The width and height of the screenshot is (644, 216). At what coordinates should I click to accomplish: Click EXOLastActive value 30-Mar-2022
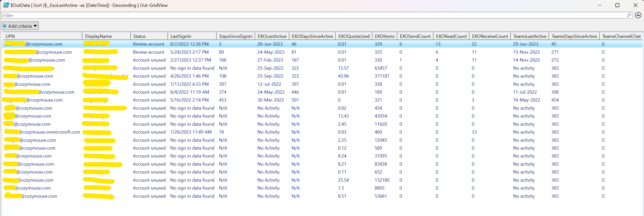tap(270, 100)
